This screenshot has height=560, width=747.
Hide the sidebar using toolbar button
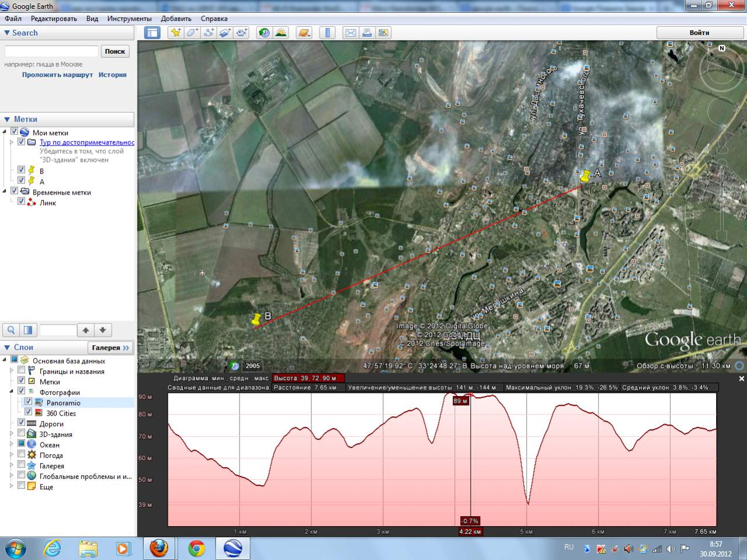tap(152, 33)
